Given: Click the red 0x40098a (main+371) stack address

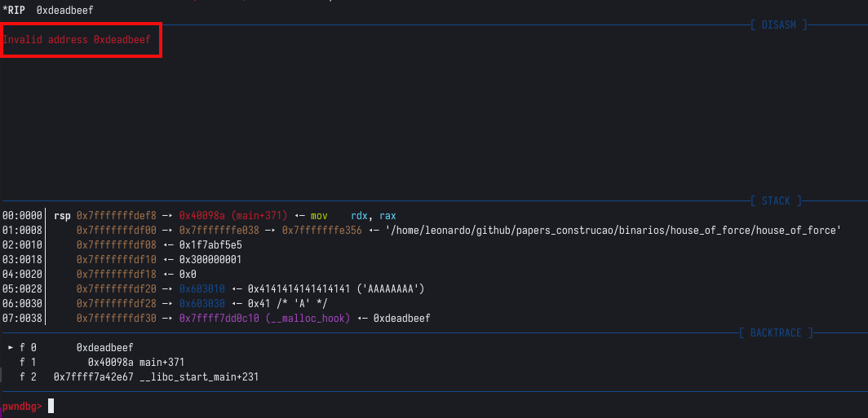Looking at the screenshot, I should pos(232,216).
